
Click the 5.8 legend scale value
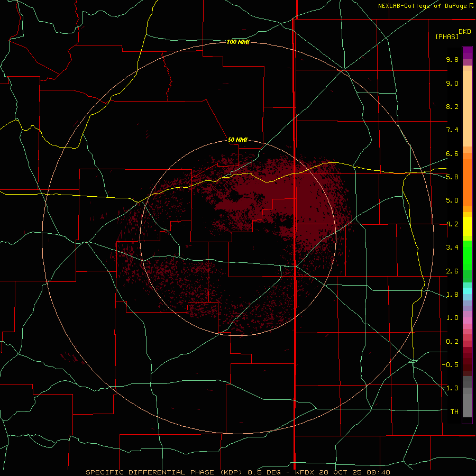452,177
